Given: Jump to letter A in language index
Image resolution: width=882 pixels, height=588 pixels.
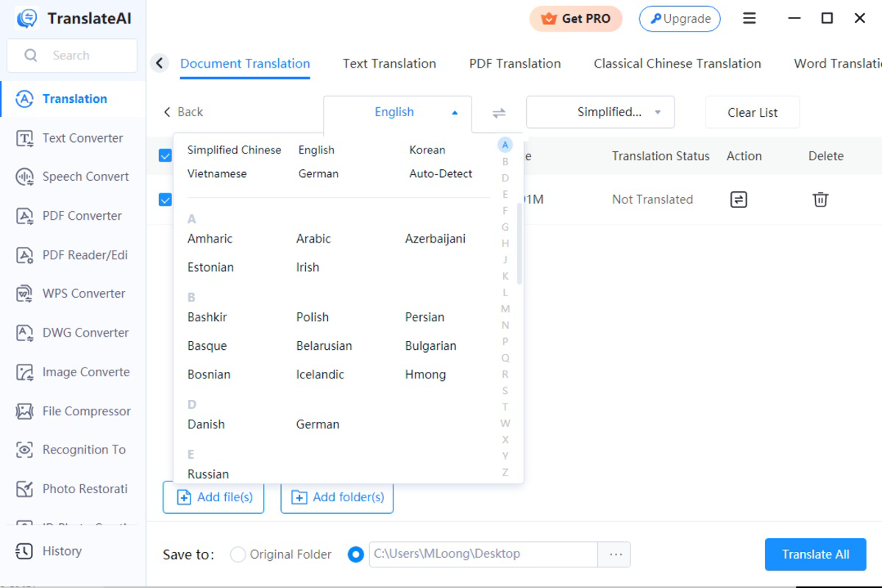Looking at the screenshot, I should point(505,145).
